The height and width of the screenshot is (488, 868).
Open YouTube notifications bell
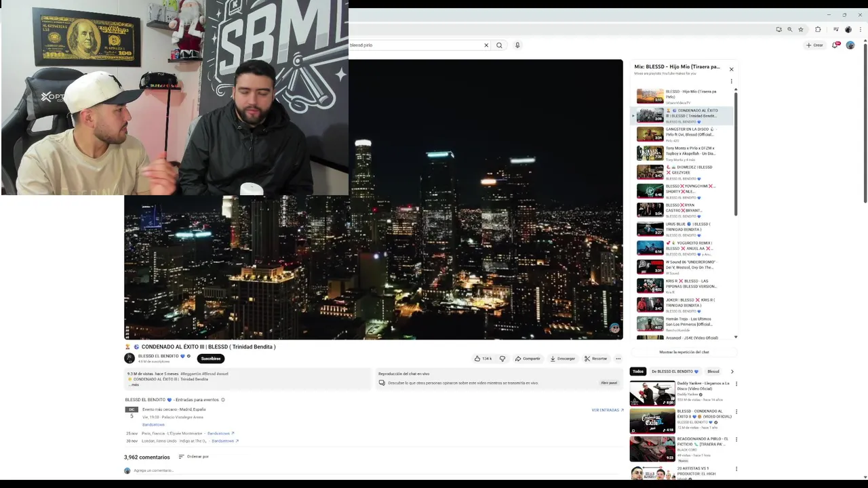tap(836, 45)
